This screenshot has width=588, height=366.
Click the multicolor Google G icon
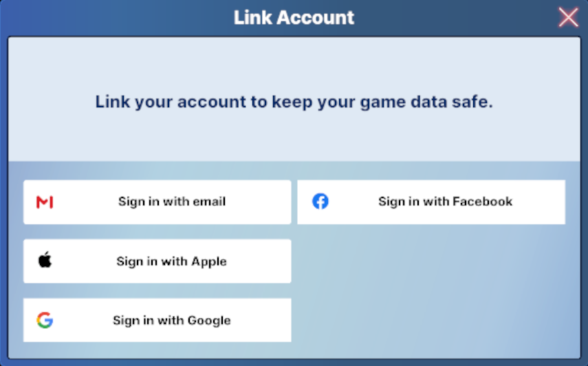tap(45, 321)
